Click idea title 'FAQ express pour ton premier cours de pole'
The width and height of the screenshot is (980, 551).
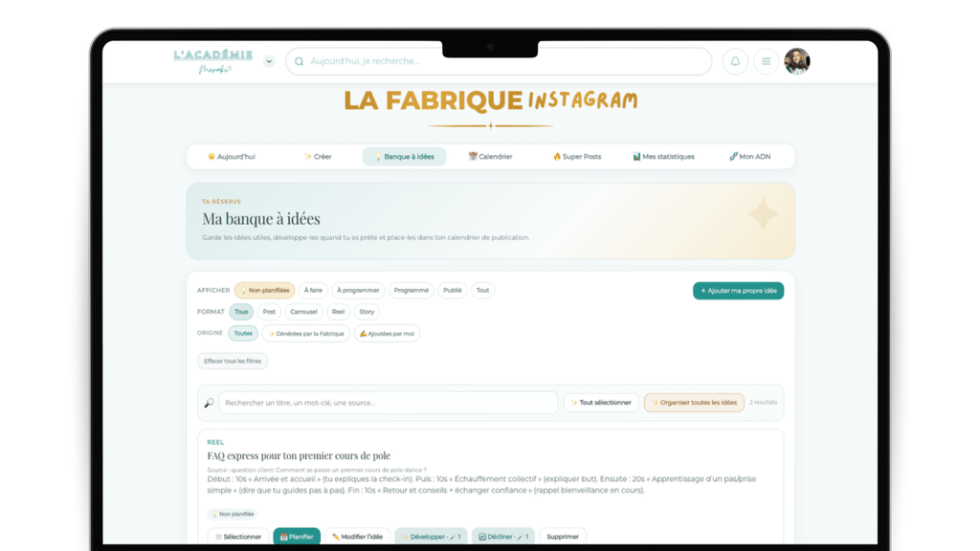coord(299,455)
